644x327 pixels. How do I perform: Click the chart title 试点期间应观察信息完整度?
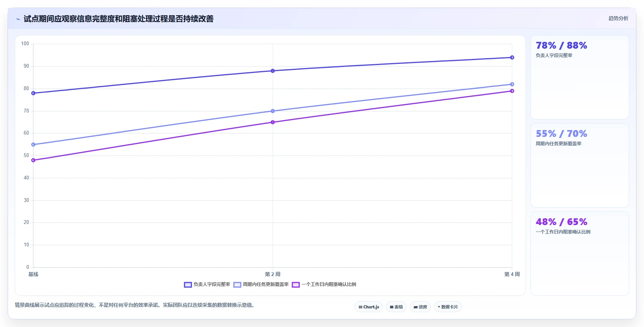pyautogui.click(x=118, y=19)
